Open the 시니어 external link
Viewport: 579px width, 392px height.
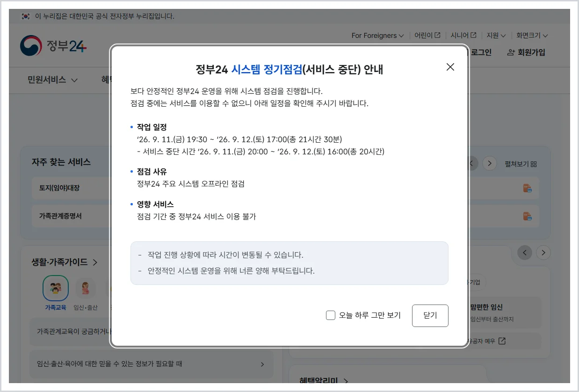click(x=463, y=36)
